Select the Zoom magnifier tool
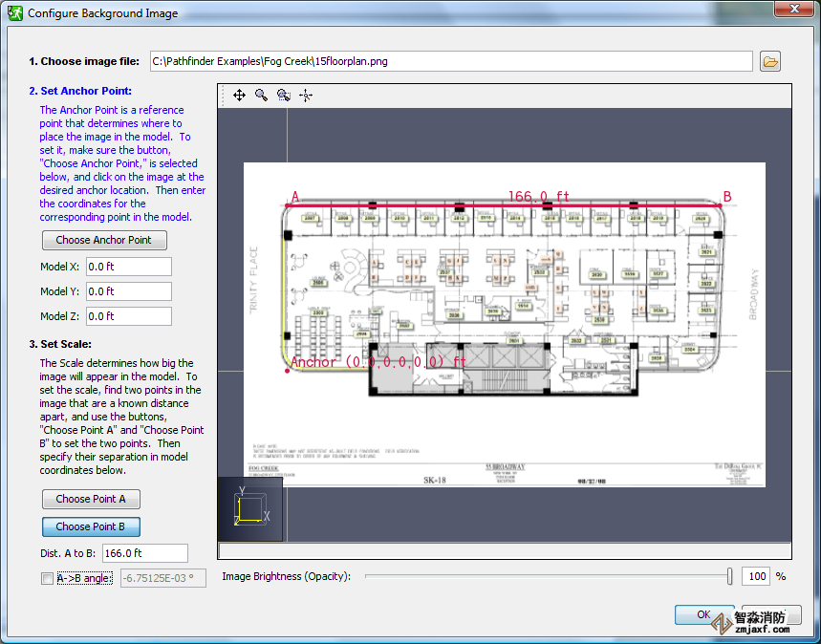This screenshot has width=821, height=644. 261,96
